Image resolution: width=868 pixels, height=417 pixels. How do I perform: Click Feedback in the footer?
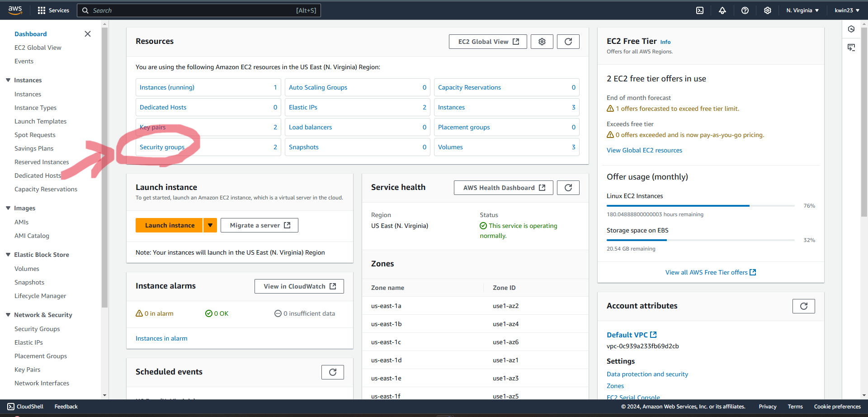click(66, 407)
